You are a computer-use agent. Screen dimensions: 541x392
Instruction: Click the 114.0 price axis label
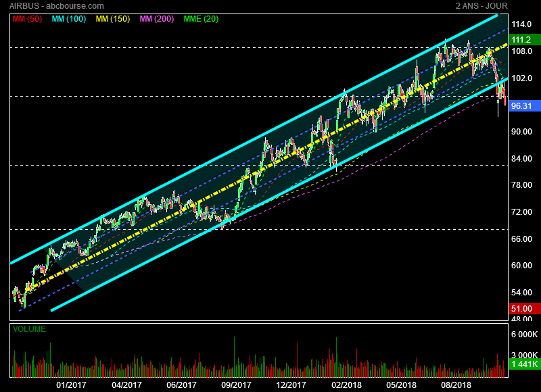click(x=521, y=24)
